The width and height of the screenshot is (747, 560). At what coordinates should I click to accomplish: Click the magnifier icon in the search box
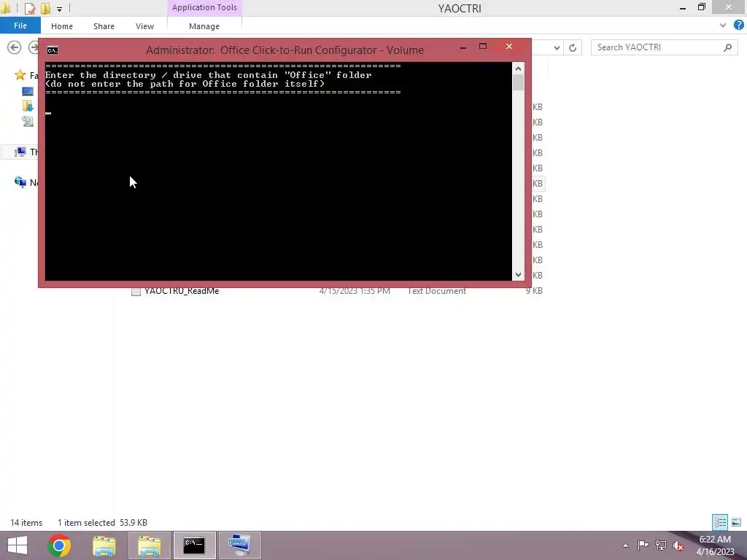[727, 47]
